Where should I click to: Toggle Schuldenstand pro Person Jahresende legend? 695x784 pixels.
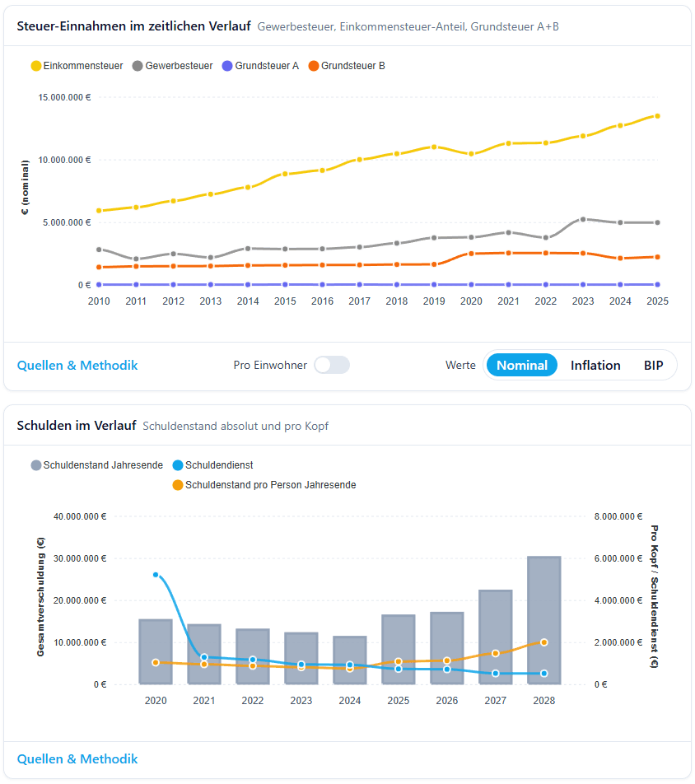[264, 485]
